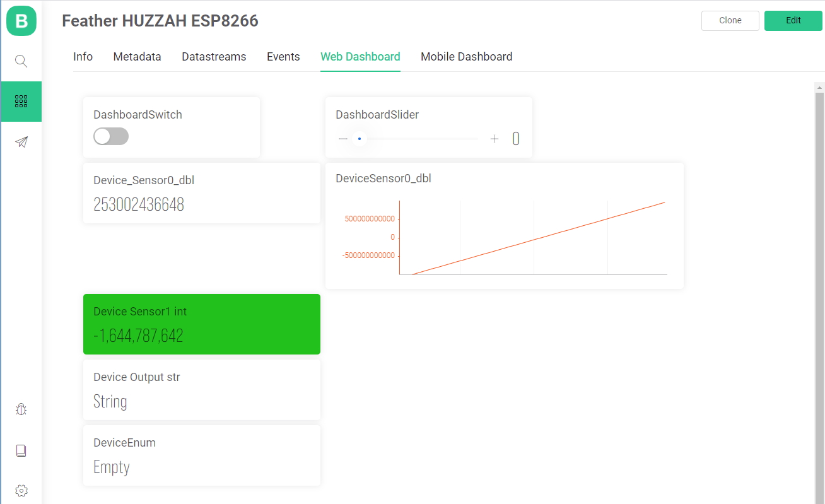Viewport: 825px width, 504px height.
Task: Click the DeviceSensor0_dbl chart title
Action: click(x=383, y=179)
